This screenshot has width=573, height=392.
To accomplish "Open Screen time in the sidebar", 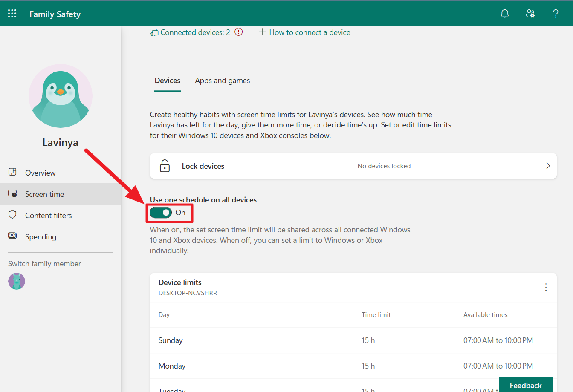I will click(x=61, y=194).
